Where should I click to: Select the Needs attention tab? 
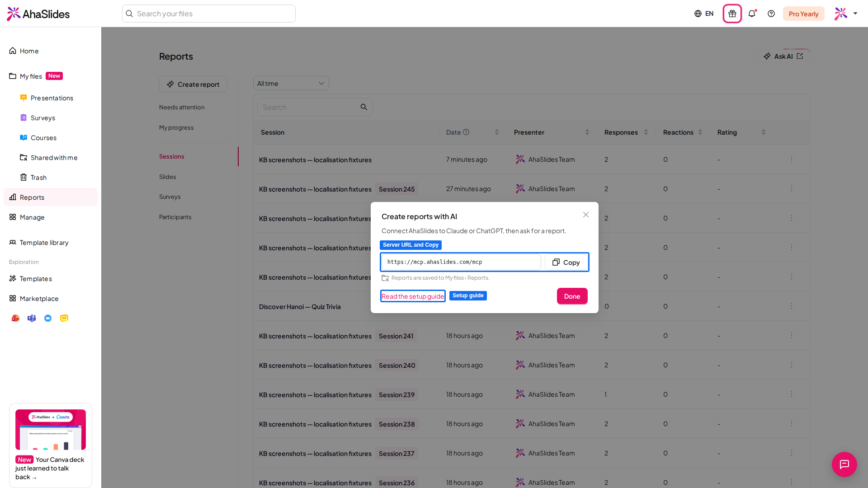182,107
